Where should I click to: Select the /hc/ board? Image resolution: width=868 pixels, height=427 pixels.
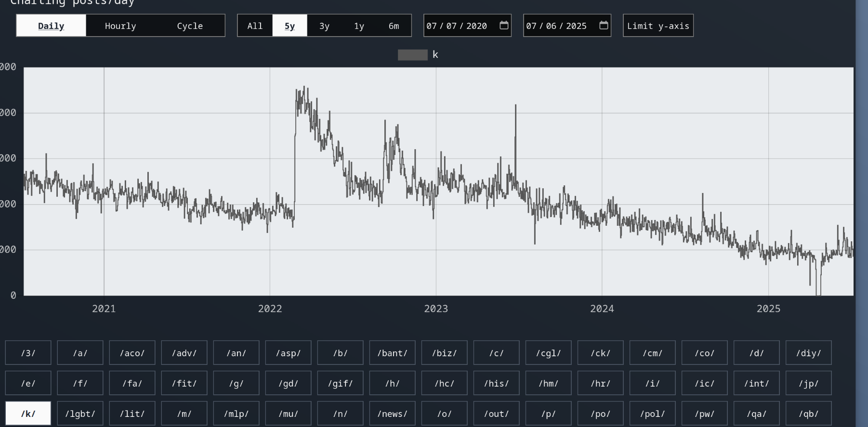[x=444, y=383]
